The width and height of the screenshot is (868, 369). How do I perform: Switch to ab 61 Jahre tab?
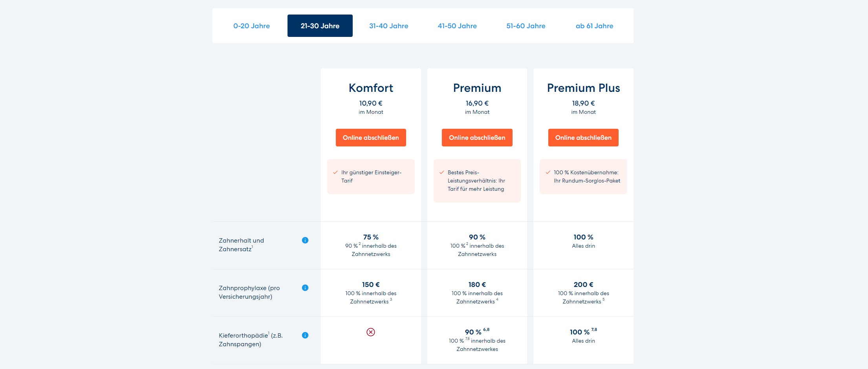(x=594, y=26)
